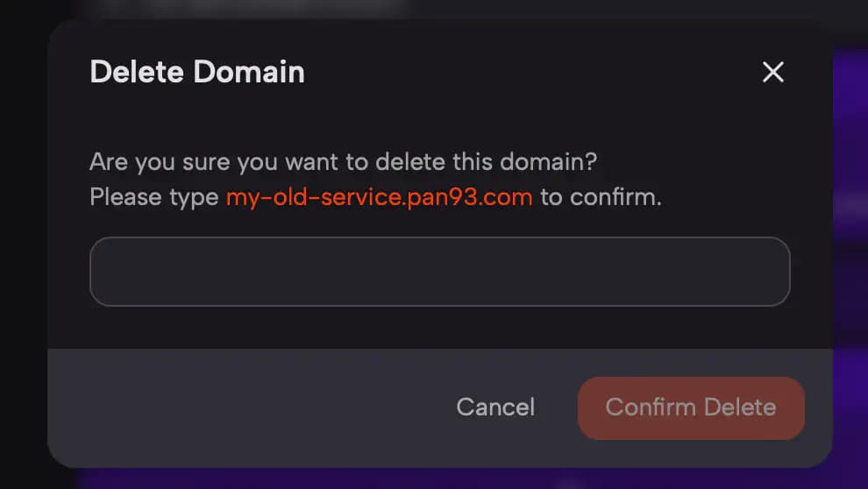This screenshot has width=868, height=489.
Task: Cancel the domain deletion
Action: (495, 407)
